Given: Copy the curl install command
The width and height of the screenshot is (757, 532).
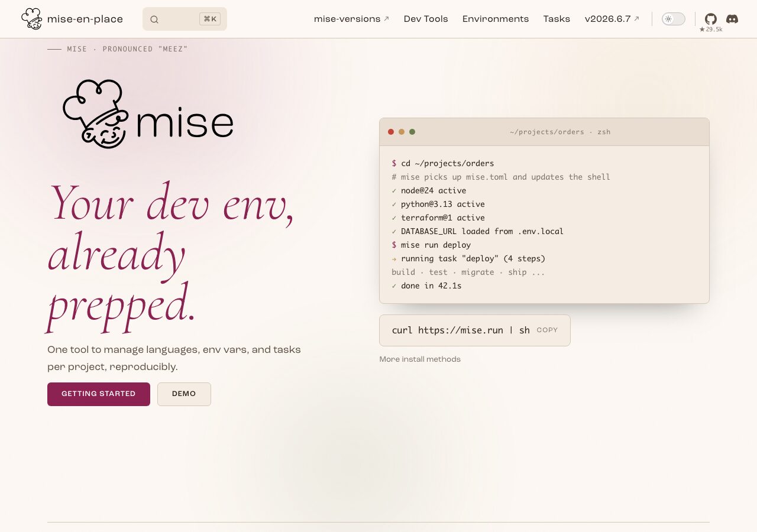Looking at the screenshot, I should pyautogui.click(x=547, y=330).
